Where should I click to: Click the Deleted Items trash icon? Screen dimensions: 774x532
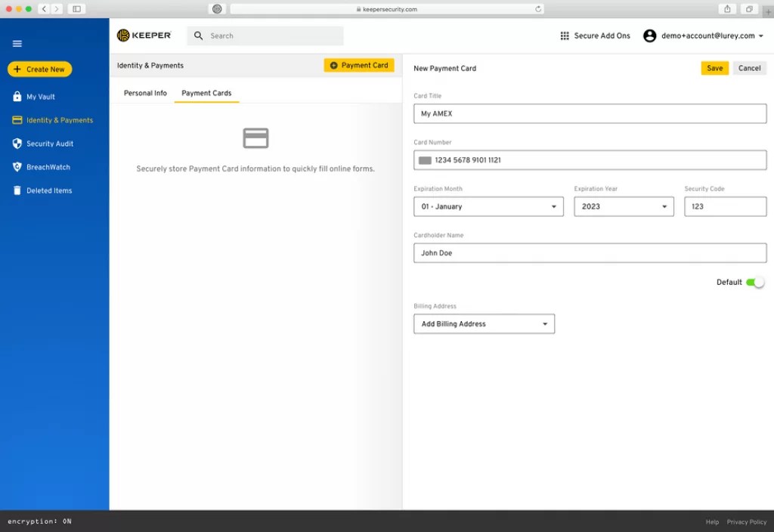tap(17, 190)
